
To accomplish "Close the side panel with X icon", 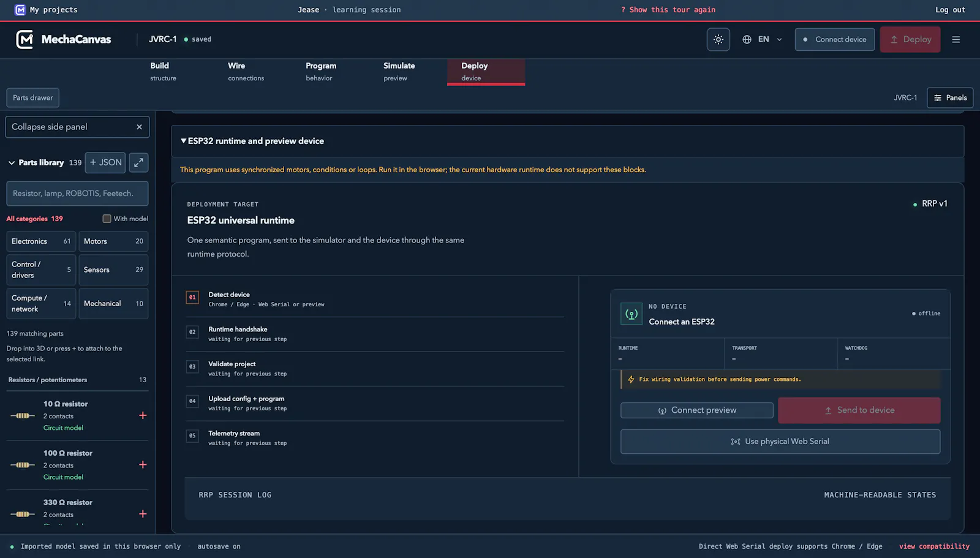I will click(x=139, y=127).
